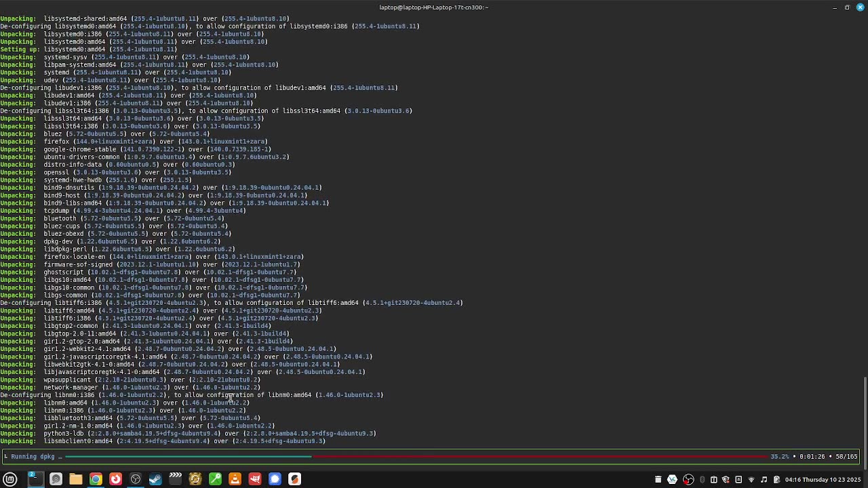Click 'Setting up:' label for libsystemd0:amd64
The width and height of the screenshot is (868, 488).
(19, 49)
